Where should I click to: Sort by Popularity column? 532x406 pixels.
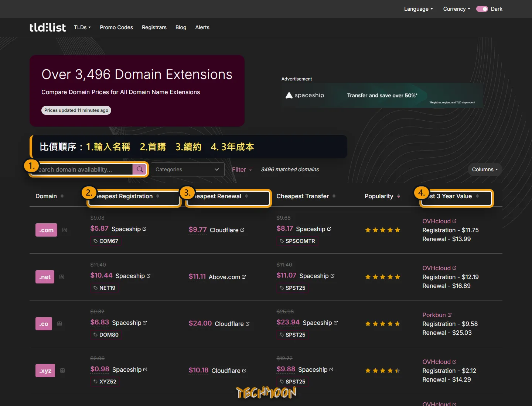[382, 196]
